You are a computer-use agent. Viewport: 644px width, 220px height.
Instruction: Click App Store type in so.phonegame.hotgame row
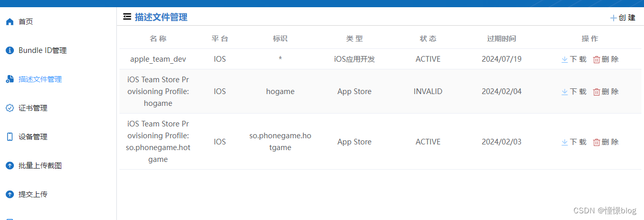pyautogui.click(x=355, y=142)
